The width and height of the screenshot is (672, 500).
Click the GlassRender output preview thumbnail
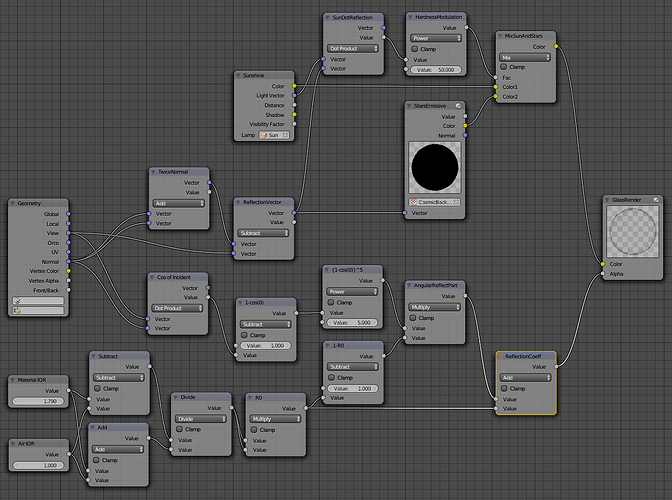tap(633, 231)
